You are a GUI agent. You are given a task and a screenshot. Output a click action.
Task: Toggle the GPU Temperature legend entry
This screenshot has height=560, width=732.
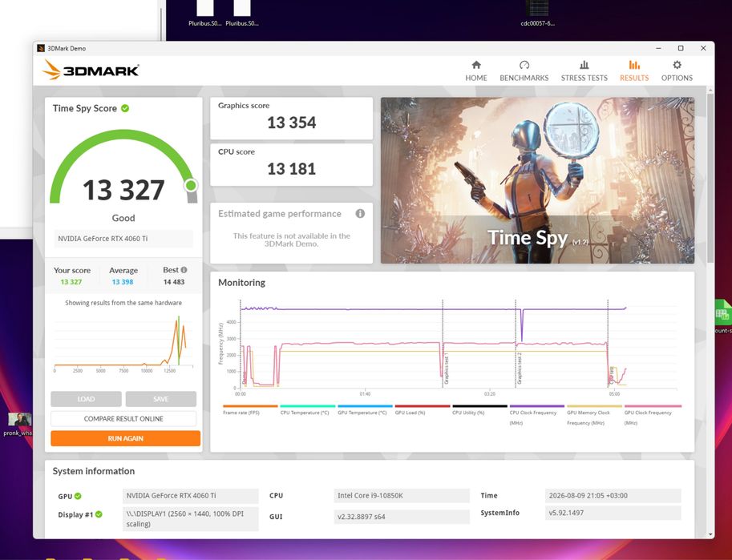pos(365,410)
